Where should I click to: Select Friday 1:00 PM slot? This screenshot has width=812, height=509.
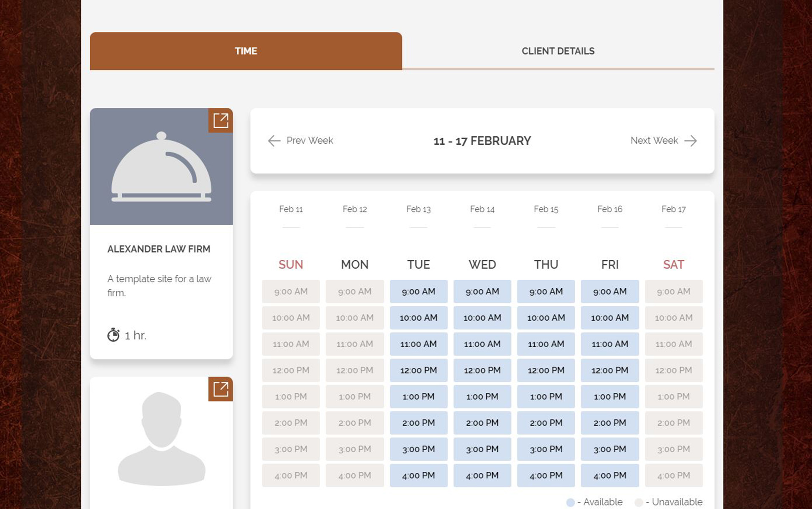610,396
